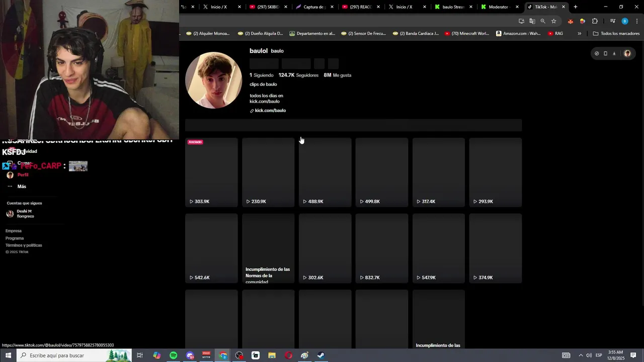Open the video with 832.7K views
The height and width of the screenshot is (362, 644).
[382, 248]
